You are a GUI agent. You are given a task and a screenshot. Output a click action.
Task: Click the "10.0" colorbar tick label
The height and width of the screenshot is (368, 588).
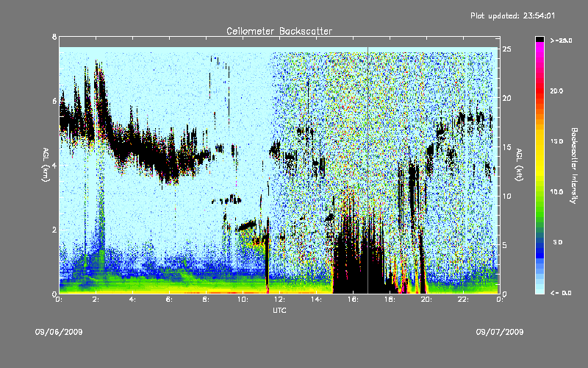pos(556,192)
